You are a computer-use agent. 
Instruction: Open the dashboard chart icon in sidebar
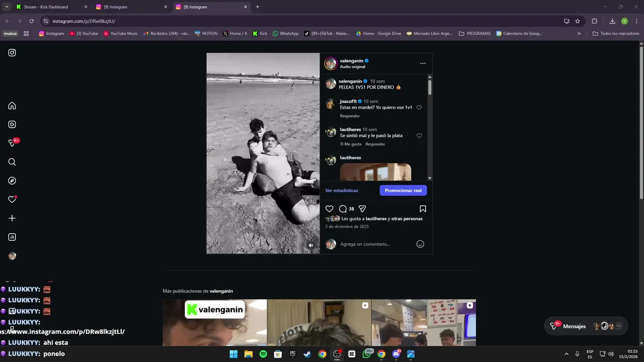click(12, 237)
